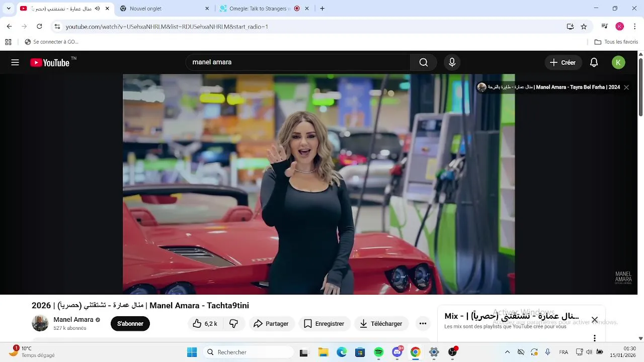
Task: Click the video player frame
Action: [318, 184]
